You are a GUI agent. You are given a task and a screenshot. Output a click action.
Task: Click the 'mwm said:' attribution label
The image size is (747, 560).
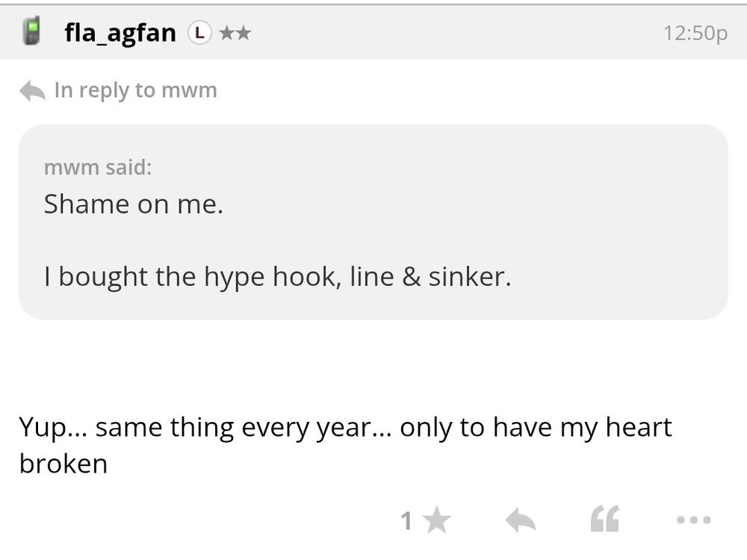click(x=97, y=167)
